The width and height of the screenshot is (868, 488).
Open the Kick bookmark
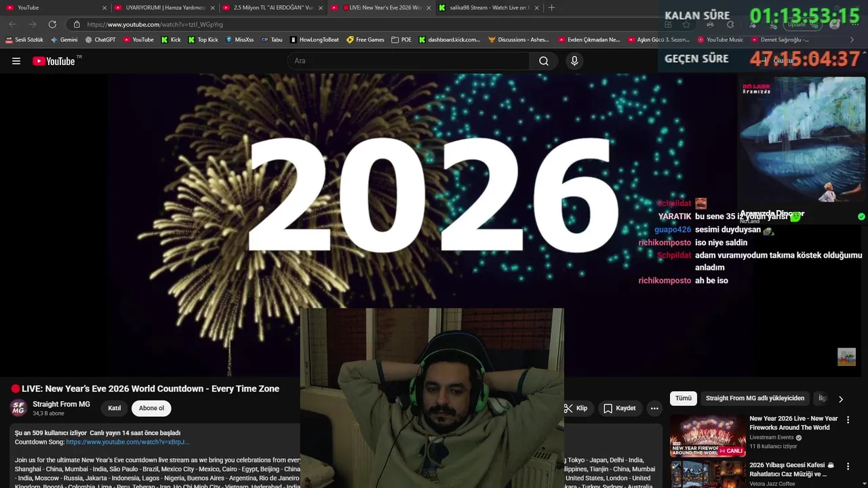[x=171, y=40]
